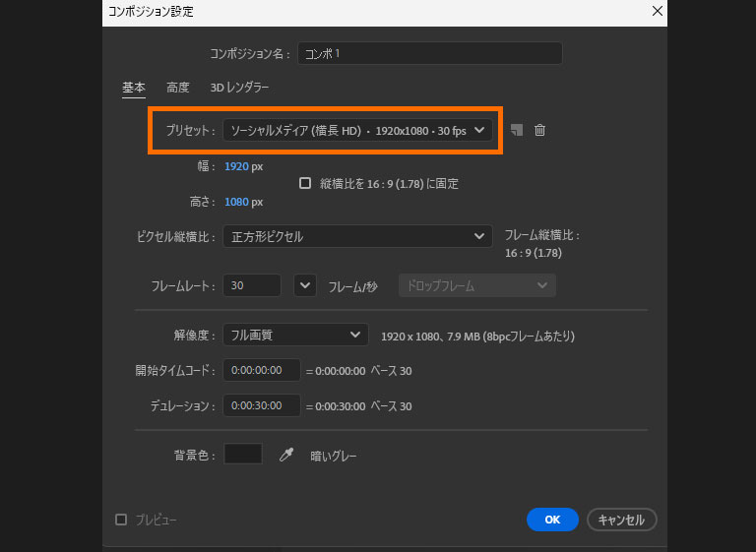Switch to the 高度 tab
The height and width of the screenshot is (552, 756).
point(178,88)
